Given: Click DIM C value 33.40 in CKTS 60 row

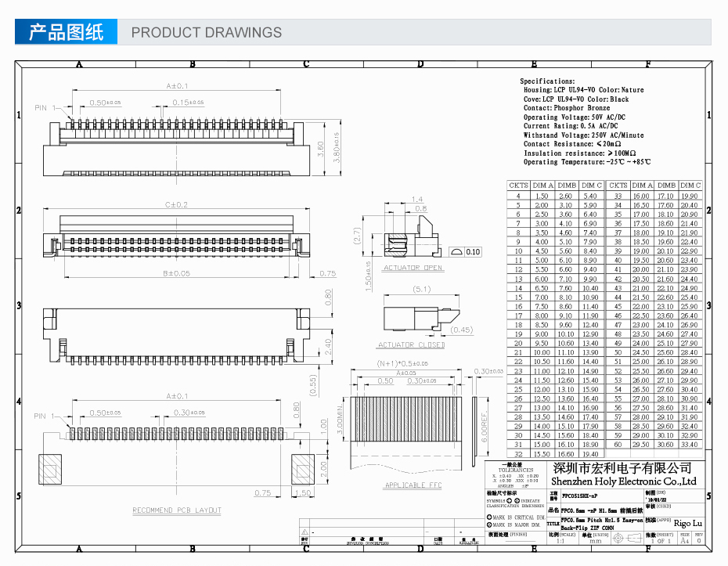Looking at the screenshot, I should click(689, 445).
